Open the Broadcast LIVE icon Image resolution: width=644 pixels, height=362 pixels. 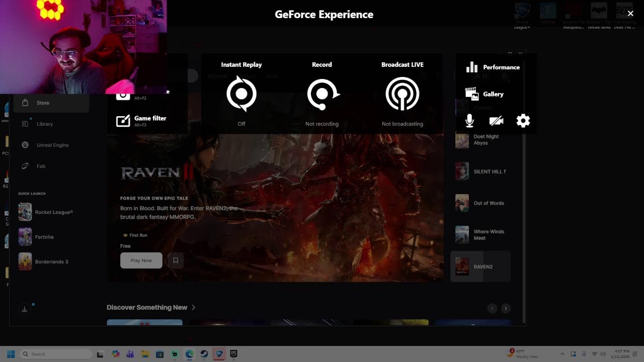403,94
